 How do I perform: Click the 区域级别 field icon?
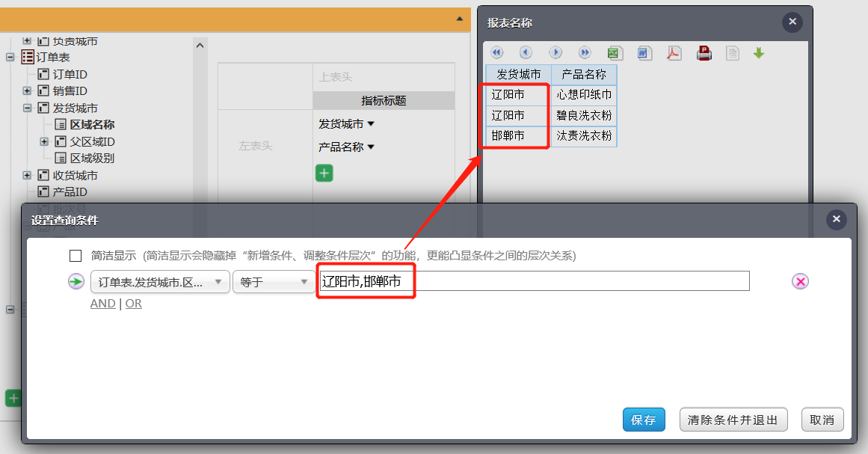pos(61,159)
